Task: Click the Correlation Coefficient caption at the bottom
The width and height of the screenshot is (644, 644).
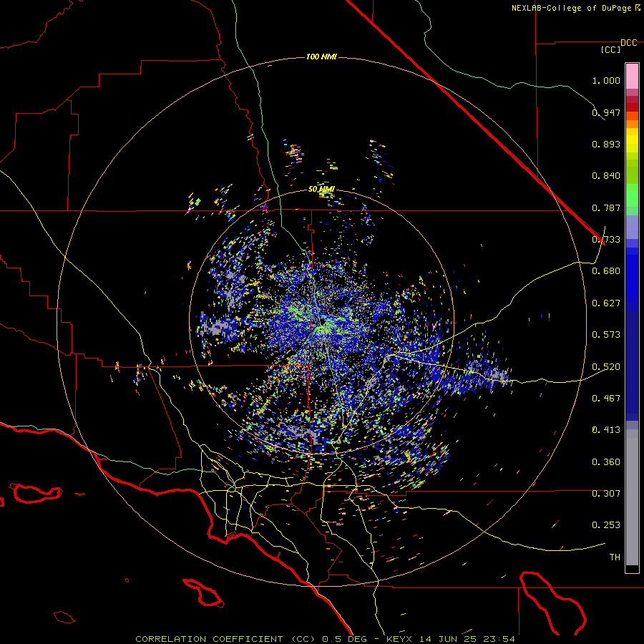Action: [x=325, y=639]
